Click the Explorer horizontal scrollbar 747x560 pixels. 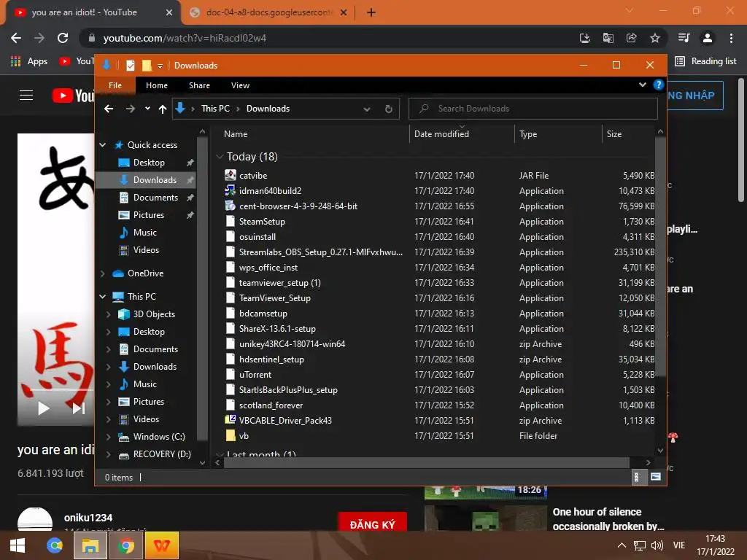[x=426, y=462]
